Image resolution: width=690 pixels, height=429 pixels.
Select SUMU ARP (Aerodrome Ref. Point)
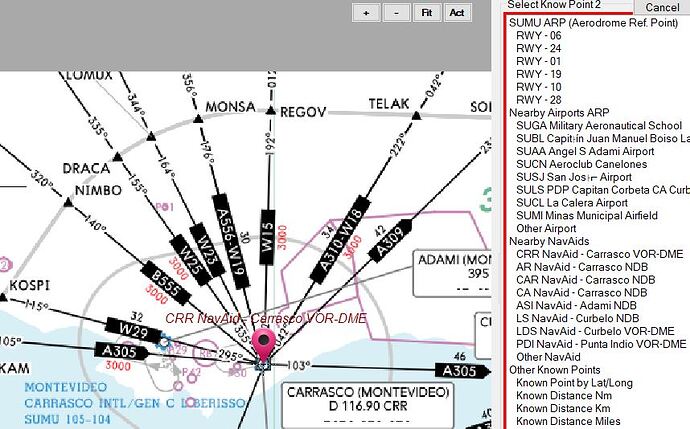593,22
